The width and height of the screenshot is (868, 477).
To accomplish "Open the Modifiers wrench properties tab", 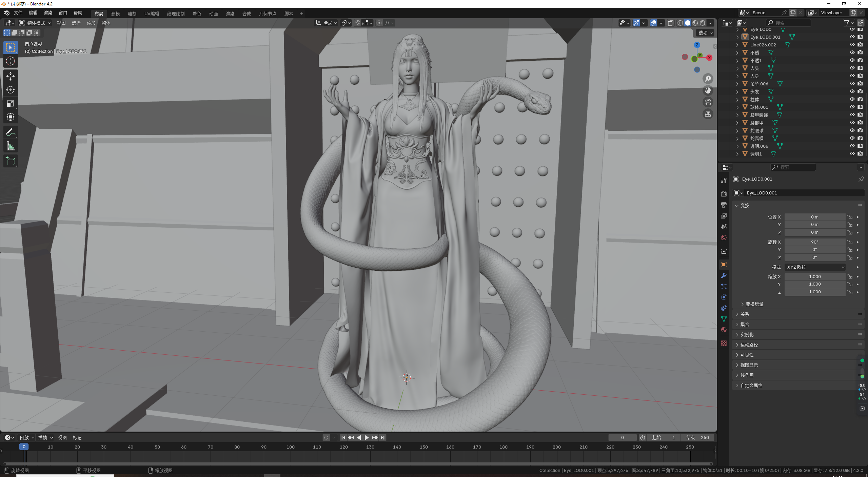I will pos(724,276).
